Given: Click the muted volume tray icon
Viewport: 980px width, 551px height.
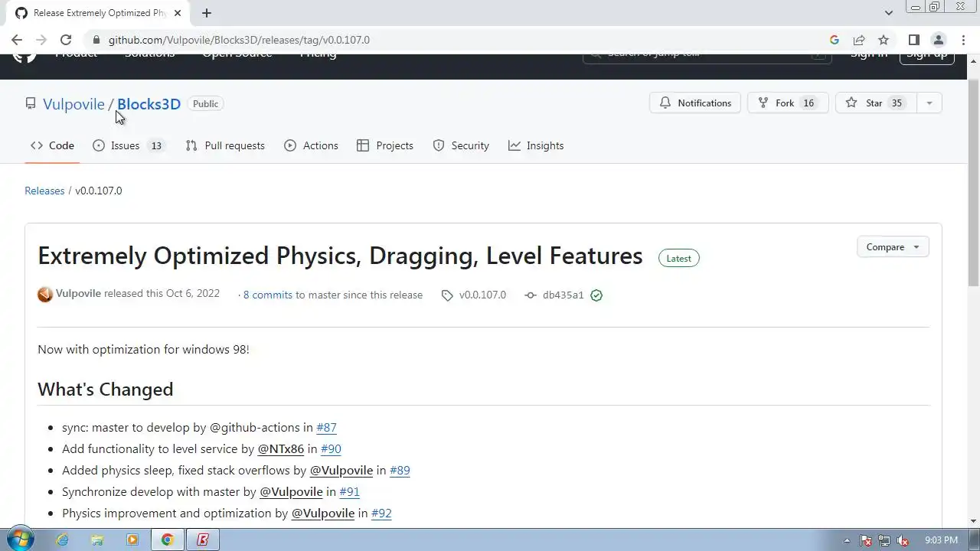Looking at the screenshot, I should [903, 540].
